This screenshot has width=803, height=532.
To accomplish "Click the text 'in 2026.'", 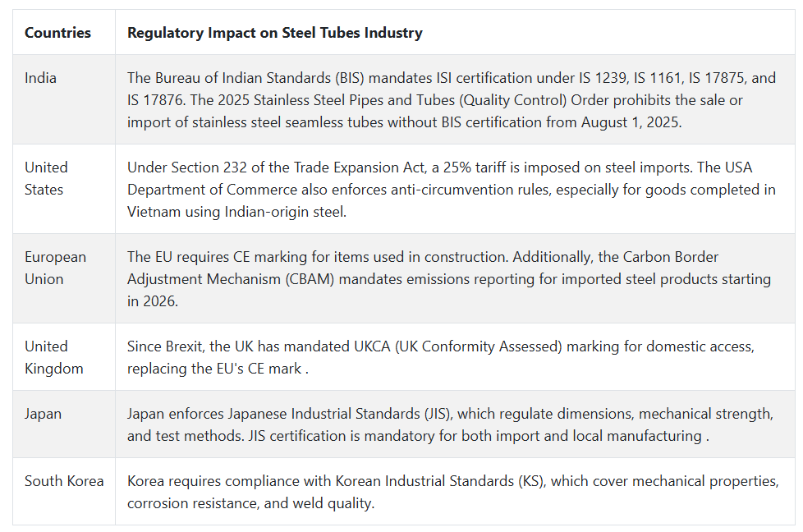I will (x=153, y=301).
